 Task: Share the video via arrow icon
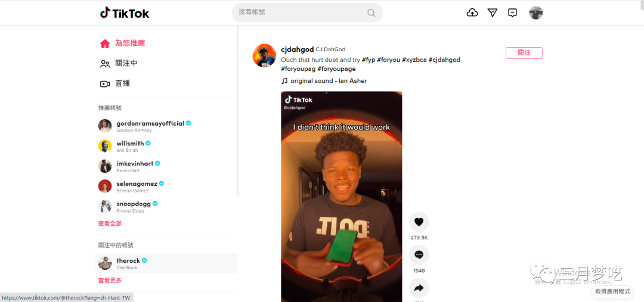(x=419, y=288)
